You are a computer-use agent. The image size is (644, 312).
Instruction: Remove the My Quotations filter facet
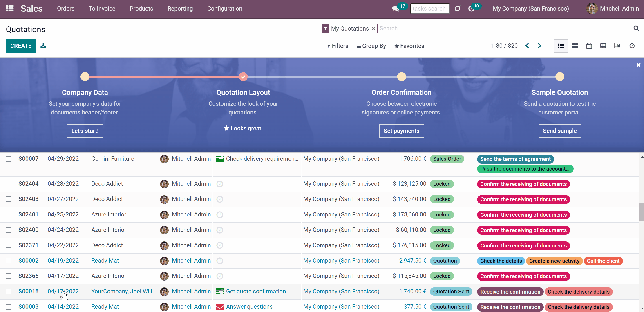(373, 29)
